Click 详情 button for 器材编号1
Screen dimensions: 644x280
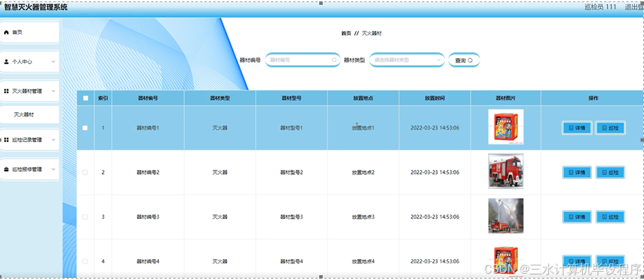pos(577,128)
